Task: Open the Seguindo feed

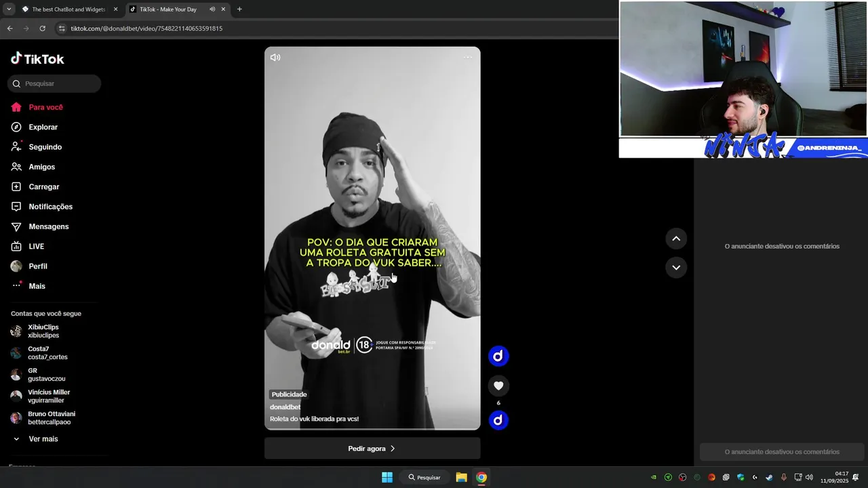Action: (x=37, y=147)
